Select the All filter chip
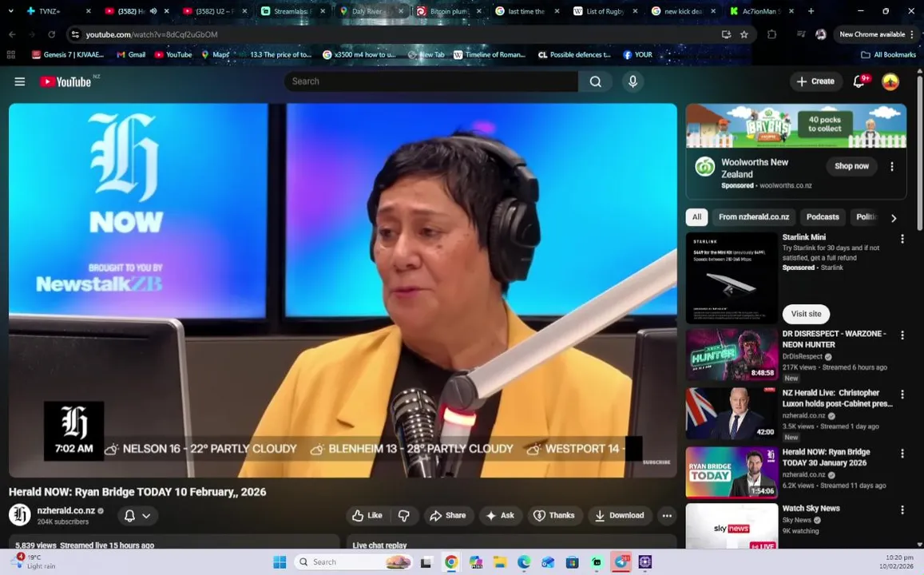Viewport: 924px width, 575px height. [696, 217]
